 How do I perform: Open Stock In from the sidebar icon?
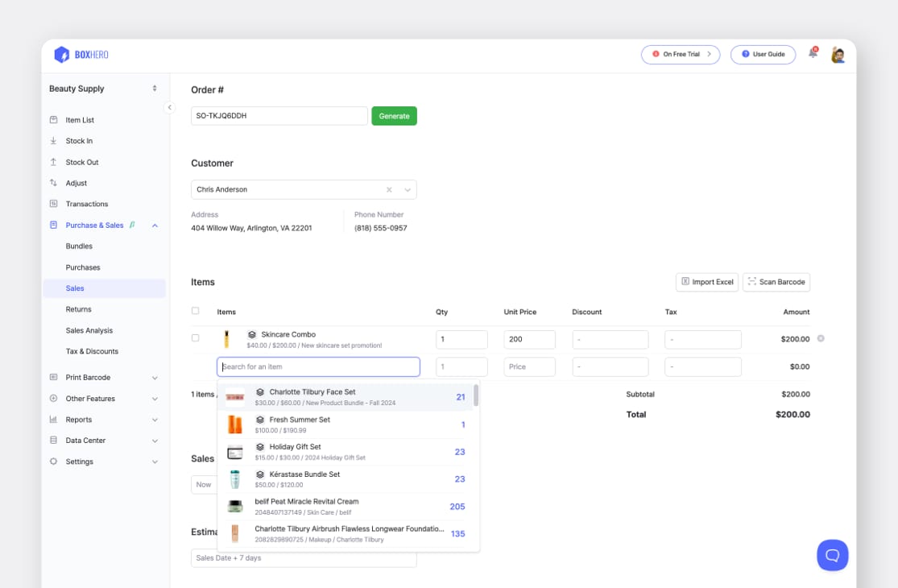52,140
